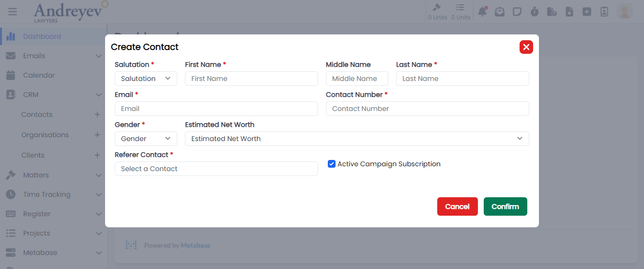Click the notification bell icon
This screenshot has width=644, height=269.
pos(482,12)
